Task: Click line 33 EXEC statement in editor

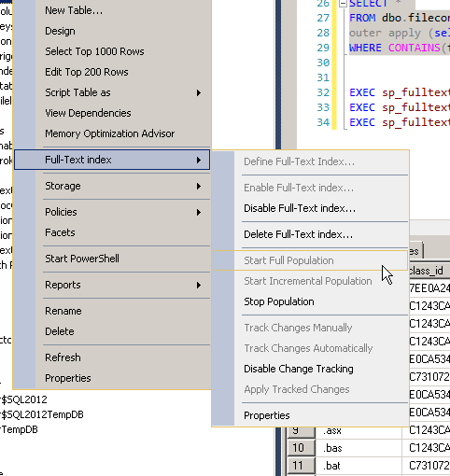Action: click(400, 107)
